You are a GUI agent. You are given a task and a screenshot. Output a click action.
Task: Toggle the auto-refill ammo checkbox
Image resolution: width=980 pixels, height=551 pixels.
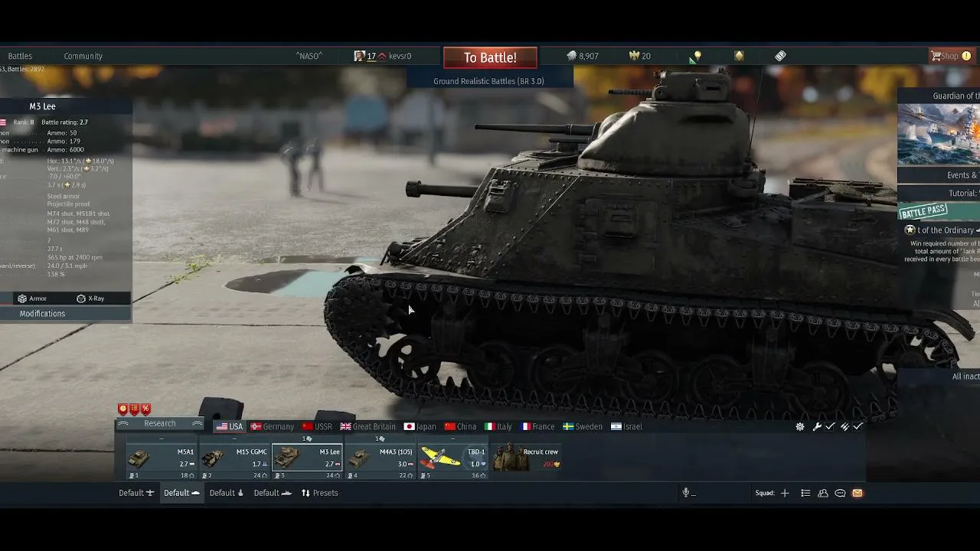[x=857, y=427]
